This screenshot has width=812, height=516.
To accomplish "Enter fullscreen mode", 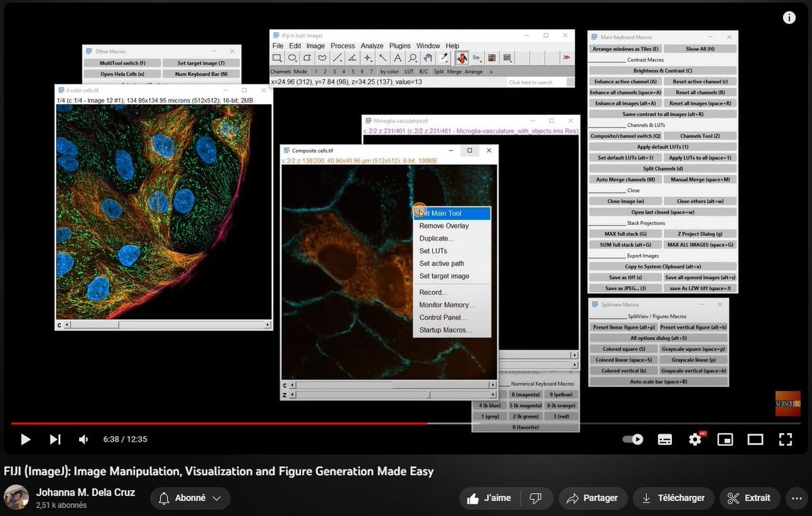I will (785, 440).
